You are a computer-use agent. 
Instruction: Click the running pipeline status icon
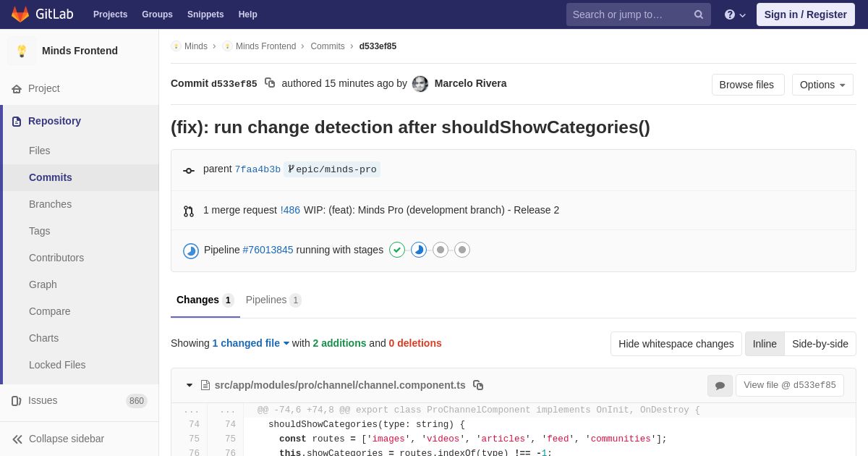pyautogui.click(x=191, y=251)
